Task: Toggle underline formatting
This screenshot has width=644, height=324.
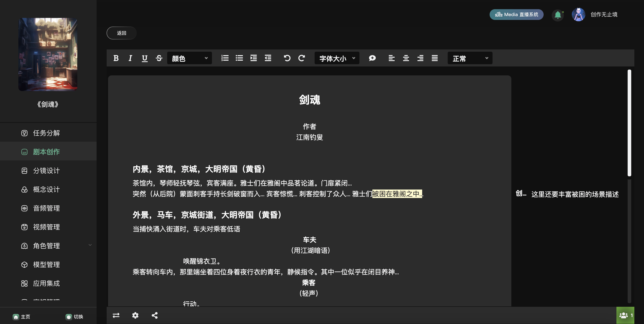Action: click(145, 58)
